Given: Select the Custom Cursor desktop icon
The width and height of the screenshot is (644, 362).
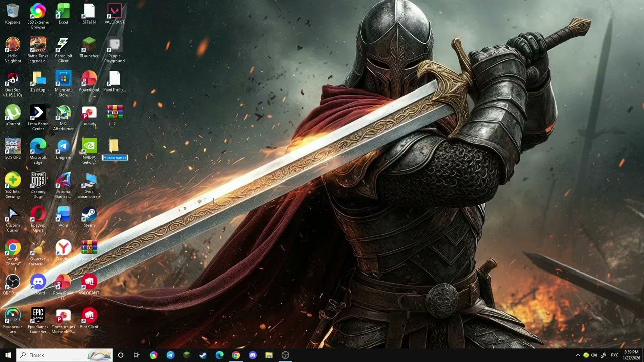Looking at the screenshot, I should click(13, 214).
